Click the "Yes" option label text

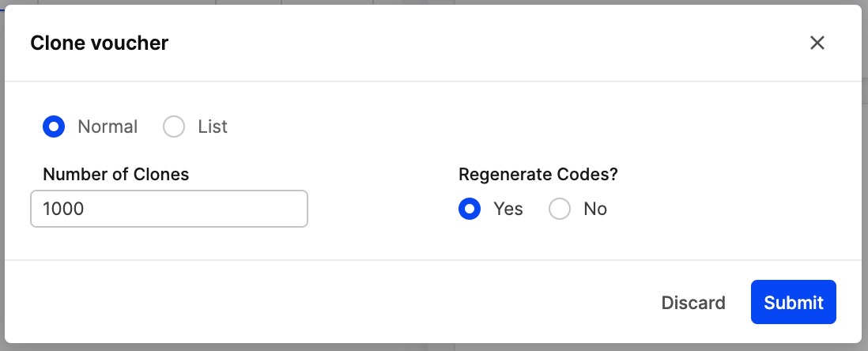[x=508, y=209]
